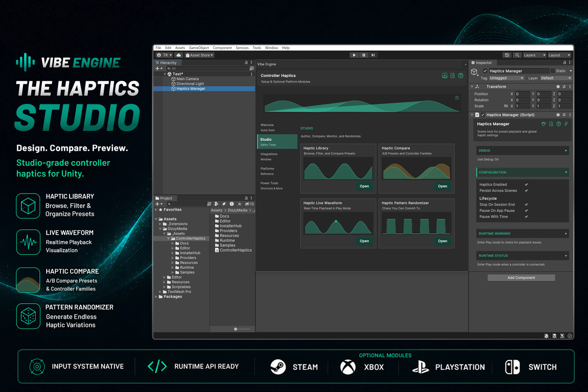Viewport: 588px width, 392px height.
Task: Click the Vibe Engine download icon
Action: [444, 75]
